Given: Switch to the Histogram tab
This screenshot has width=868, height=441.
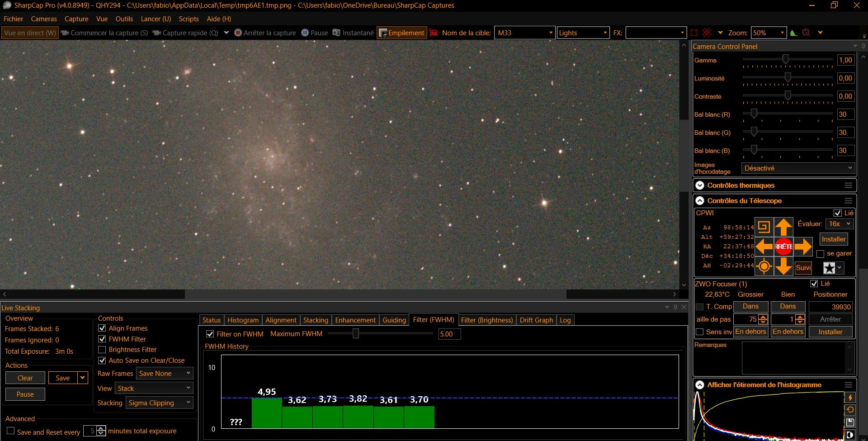Looking at the screenshot, I should coord(243,320).
